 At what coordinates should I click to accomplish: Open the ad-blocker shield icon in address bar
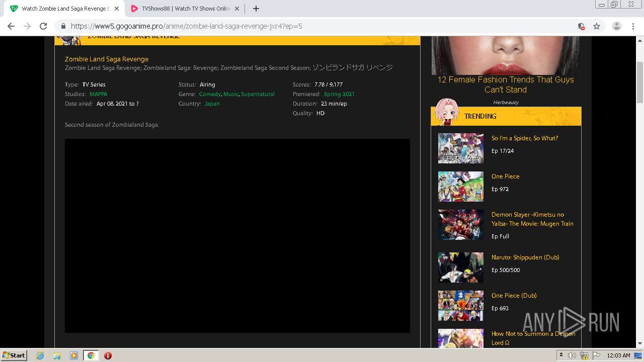(581, 26)
